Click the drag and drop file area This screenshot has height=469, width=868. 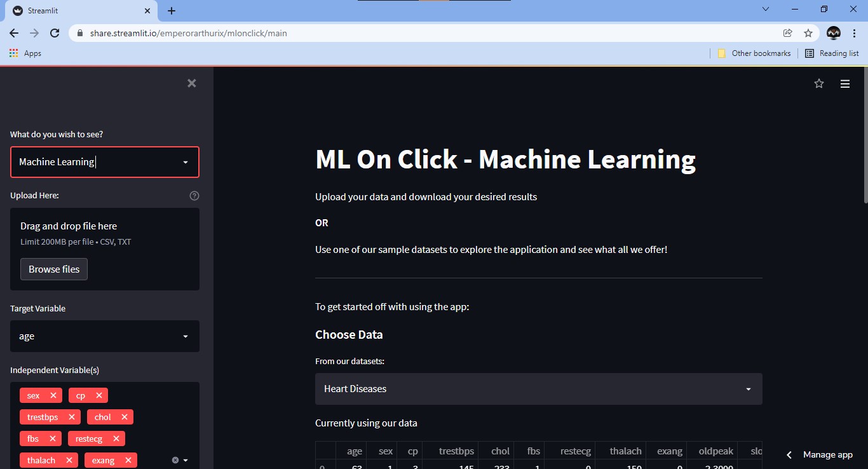click(105, 249)
